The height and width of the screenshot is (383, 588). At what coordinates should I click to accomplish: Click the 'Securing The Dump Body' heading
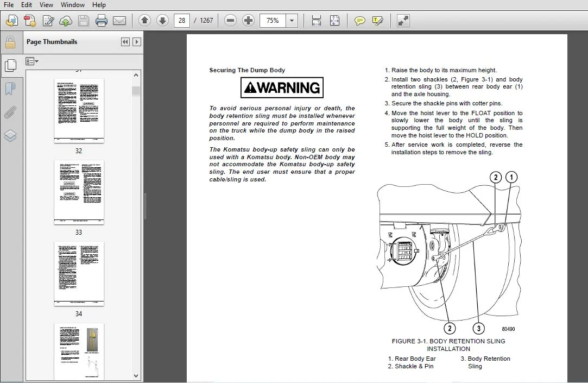247,70
